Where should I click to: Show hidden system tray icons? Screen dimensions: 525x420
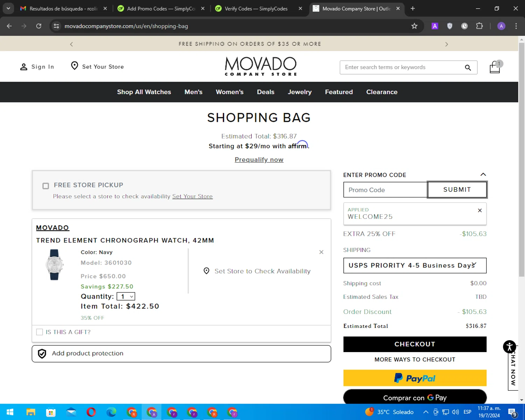click(x=426, y=412)
